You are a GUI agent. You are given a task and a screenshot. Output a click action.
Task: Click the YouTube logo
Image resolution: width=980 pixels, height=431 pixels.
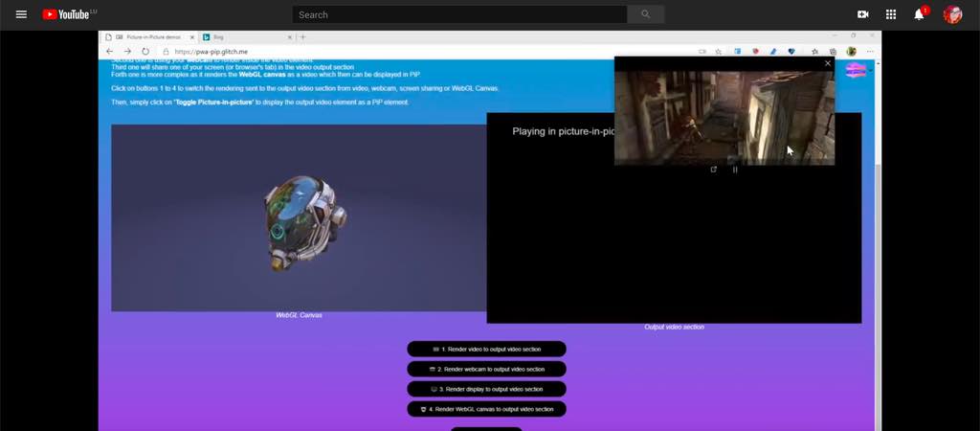(x=69, y=14)
